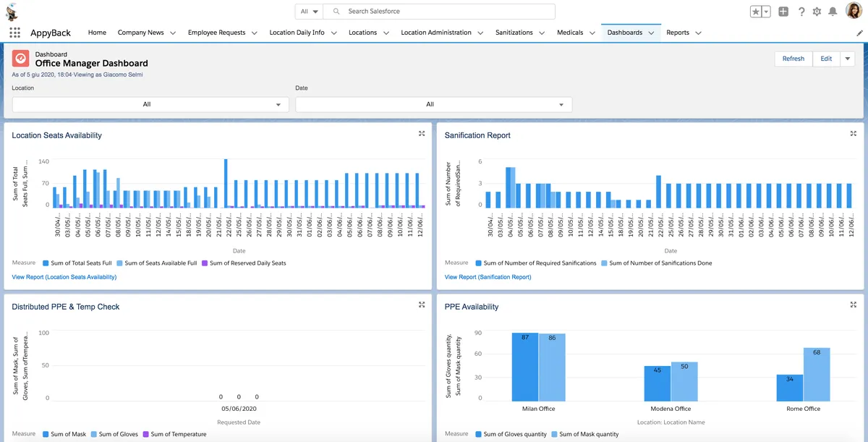The image size is (868, 442).
Task: Expand the Sanitizations chevron menu
Action: pyautogui.click(x=542, y=33)
